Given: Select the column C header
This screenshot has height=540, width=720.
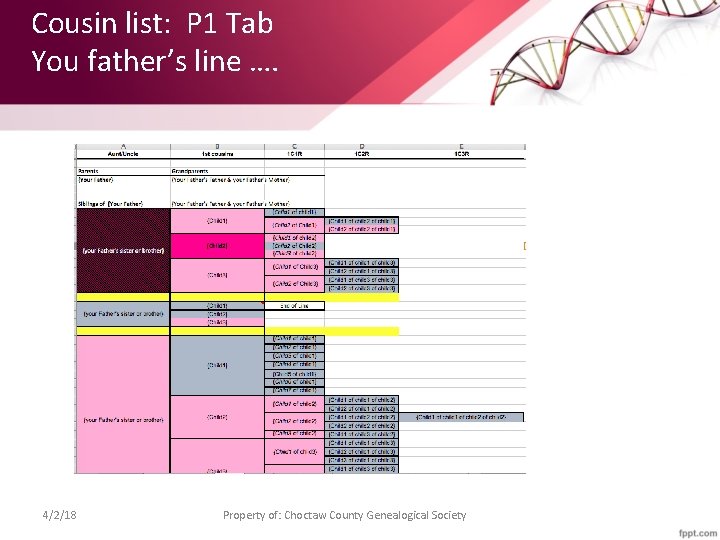Looking at the screenshot, I should coord(294,146).
